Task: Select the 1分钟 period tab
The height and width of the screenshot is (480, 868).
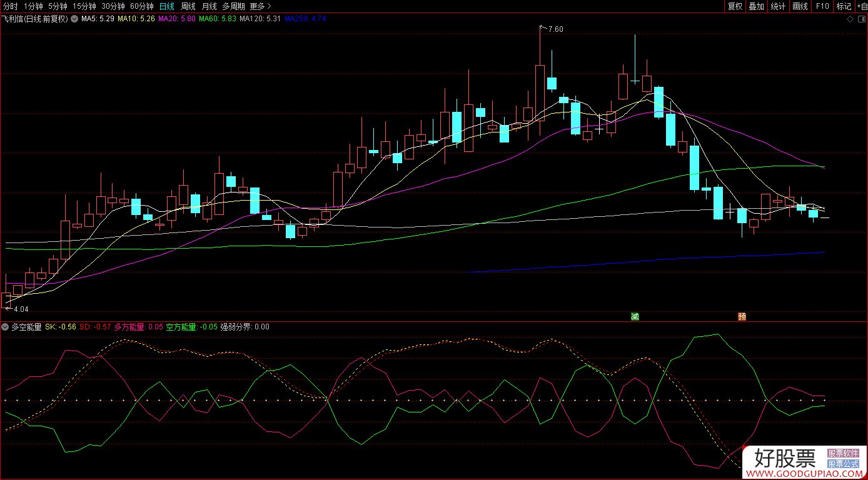Action: click(33, 6)
